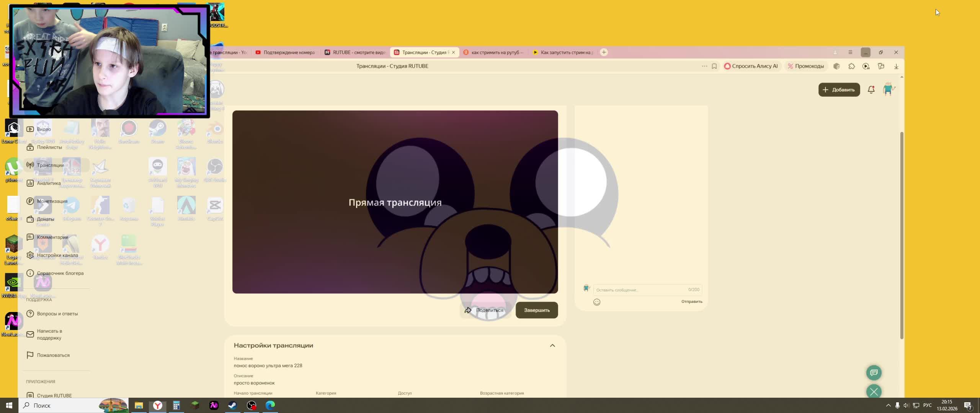Click user avatar in top right
Image resolution: width=980 pixels, height=413 pixels.
click(x=889, y=89)
